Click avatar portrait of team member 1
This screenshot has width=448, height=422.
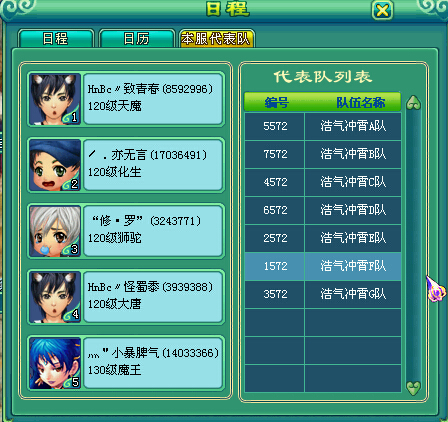(x=55, y=99)
